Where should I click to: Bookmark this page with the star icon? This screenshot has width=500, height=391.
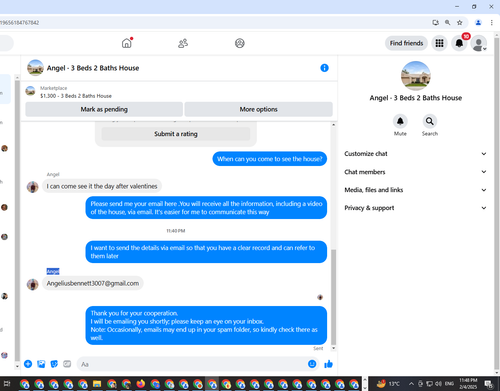pyautogui.click(x=460, y=23)
